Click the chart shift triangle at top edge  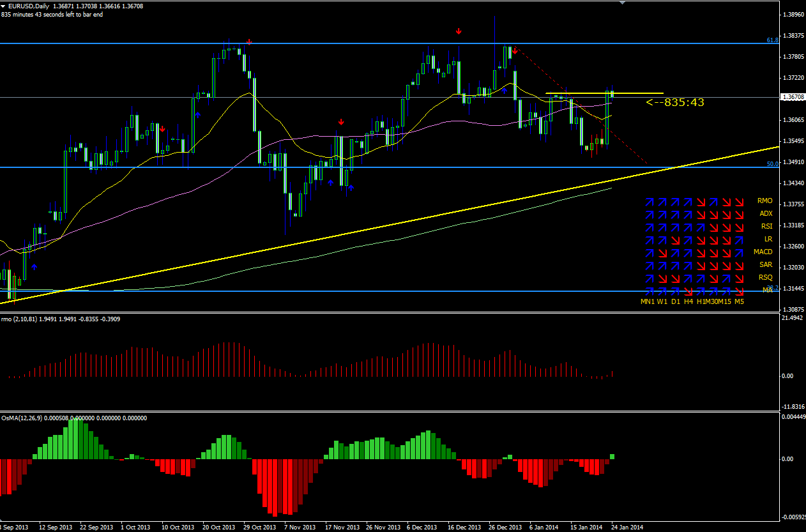click(623, 3)
